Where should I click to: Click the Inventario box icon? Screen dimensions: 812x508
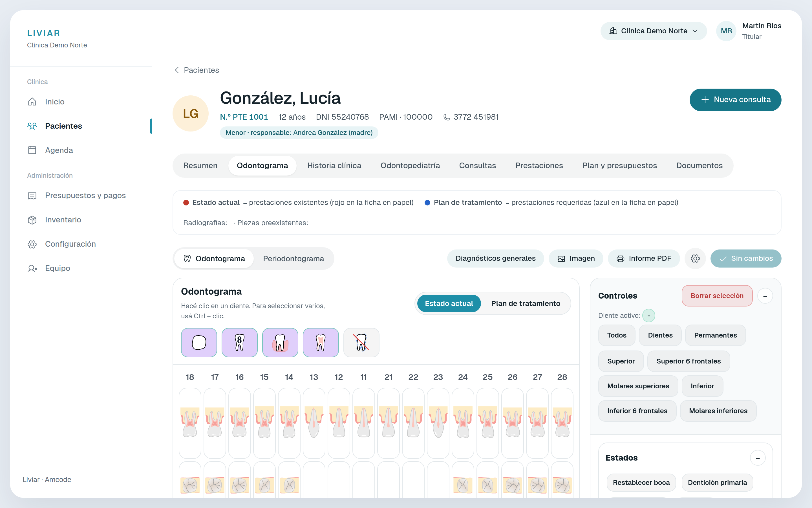pyautogui.click(x=32, y=220)
